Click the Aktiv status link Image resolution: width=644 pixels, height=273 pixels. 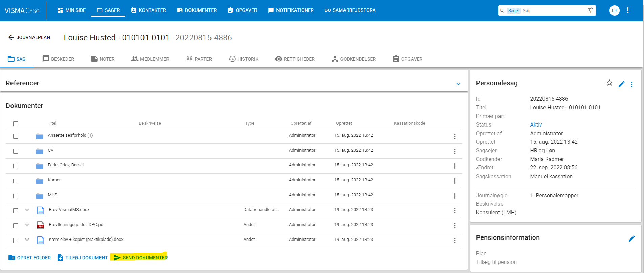(536, 125)
